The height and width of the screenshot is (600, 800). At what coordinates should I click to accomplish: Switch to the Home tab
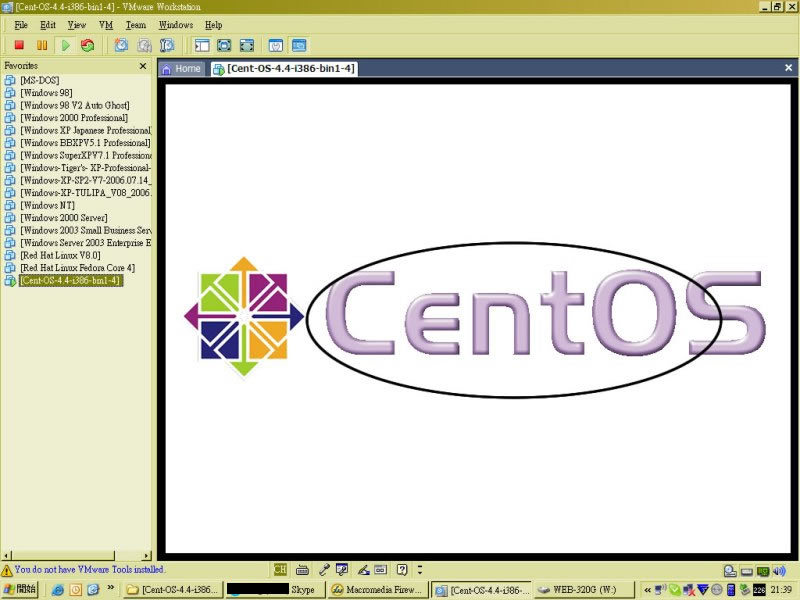pyautogui.click(x=182, y=68)
